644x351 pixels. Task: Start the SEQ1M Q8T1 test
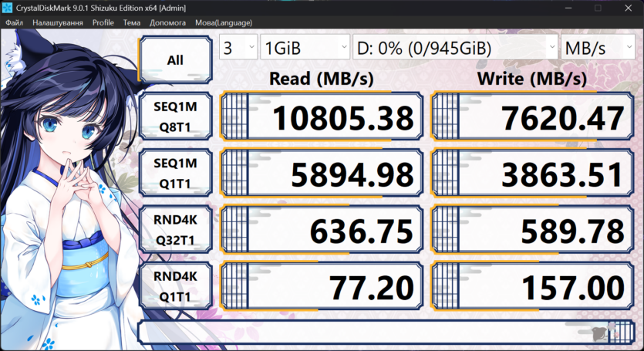(x=175, y=116)
